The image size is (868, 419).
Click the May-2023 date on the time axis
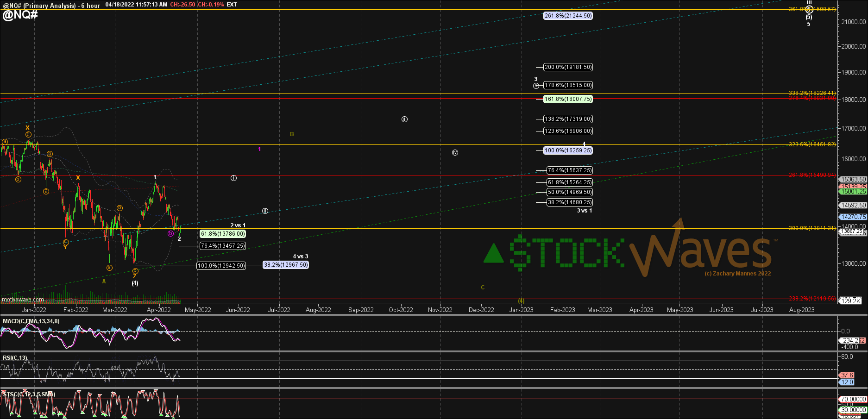pos(680,310)
